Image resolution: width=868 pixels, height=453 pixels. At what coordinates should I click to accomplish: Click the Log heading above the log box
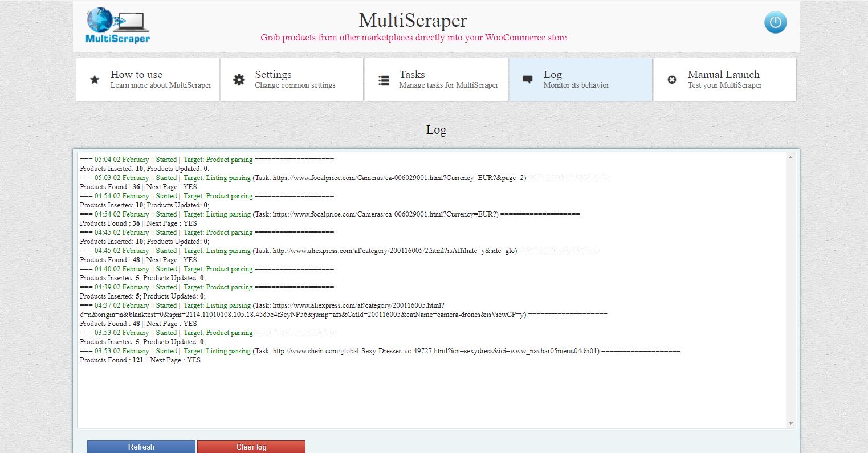pyautogui.click(x=436, y=130)
